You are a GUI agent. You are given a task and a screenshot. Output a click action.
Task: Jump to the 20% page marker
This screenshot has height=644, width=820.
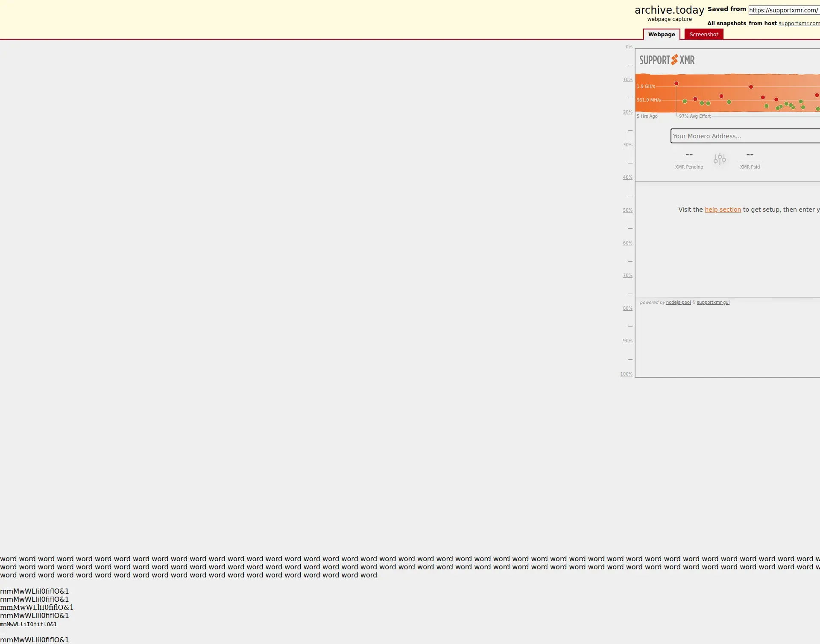coord(627,112)
